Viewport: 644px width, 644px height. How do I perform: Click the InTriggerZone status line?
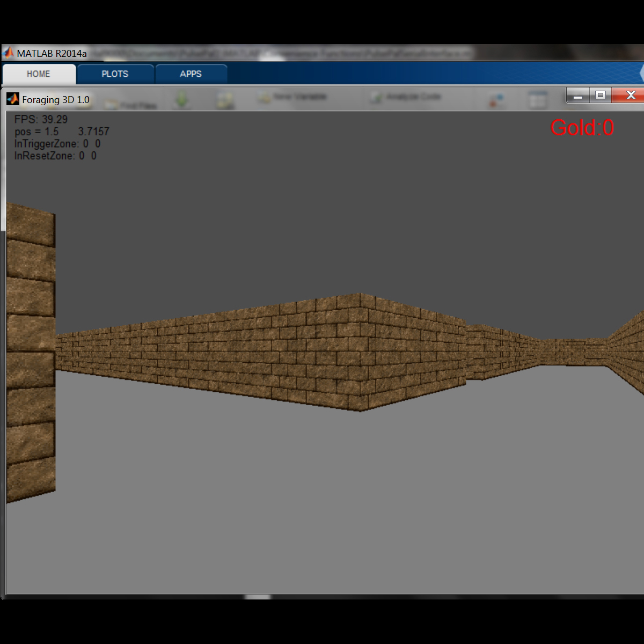pyautogui.click(x=57, y=144)
